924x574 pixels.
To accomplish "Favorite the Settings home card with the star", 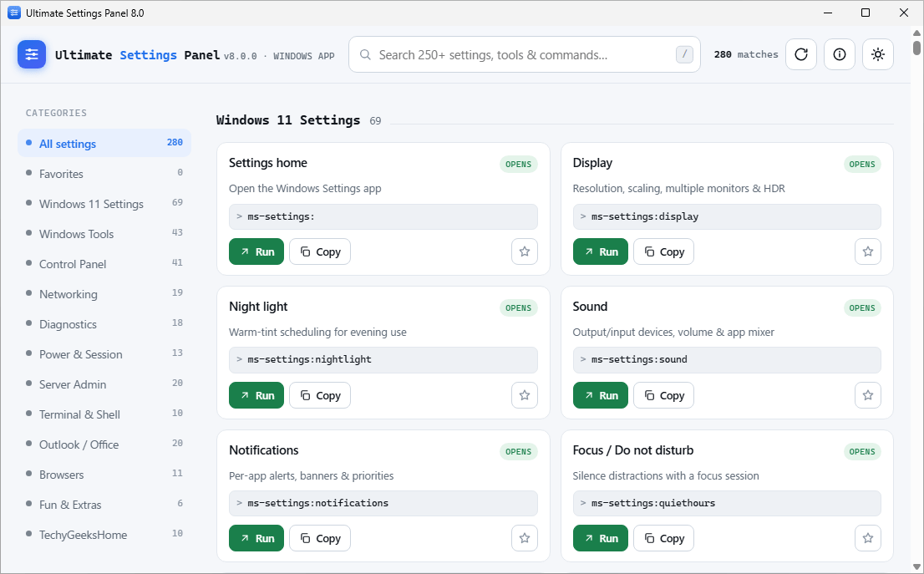I will point(524,251).
